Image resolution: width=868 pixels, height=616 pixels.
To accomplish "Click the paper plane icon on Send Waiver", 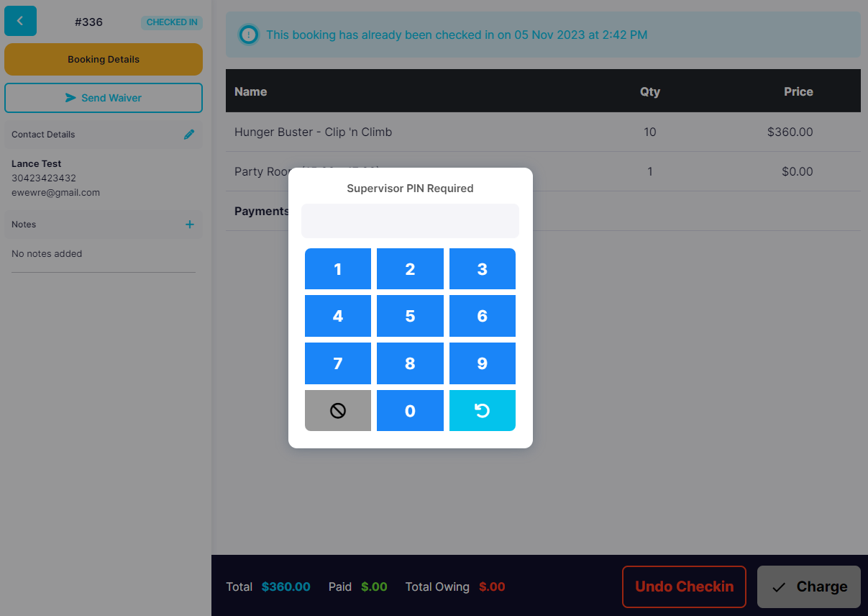I will (x=70, y=98).
